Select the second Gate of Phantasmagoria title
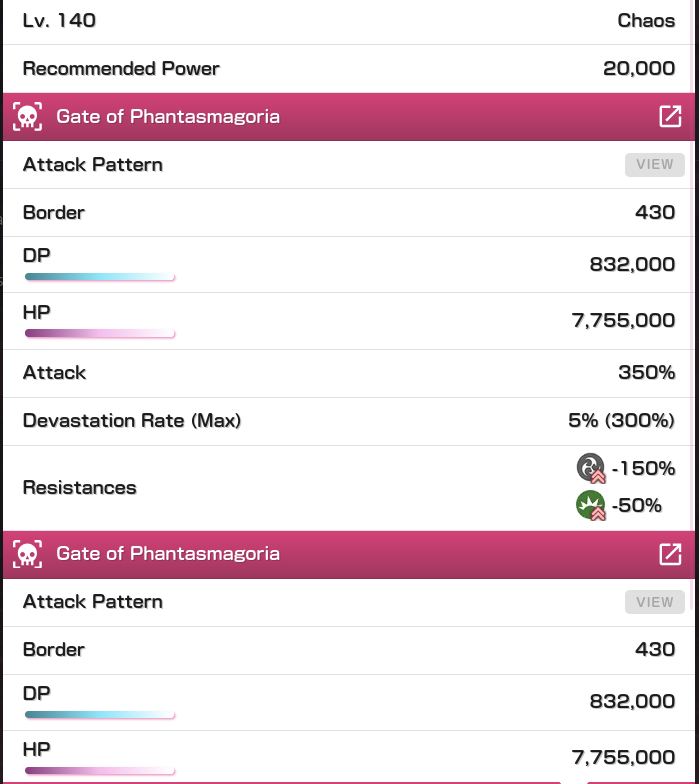Image resolution: width=699 pixels, height=784 pixels. [167, 554]
